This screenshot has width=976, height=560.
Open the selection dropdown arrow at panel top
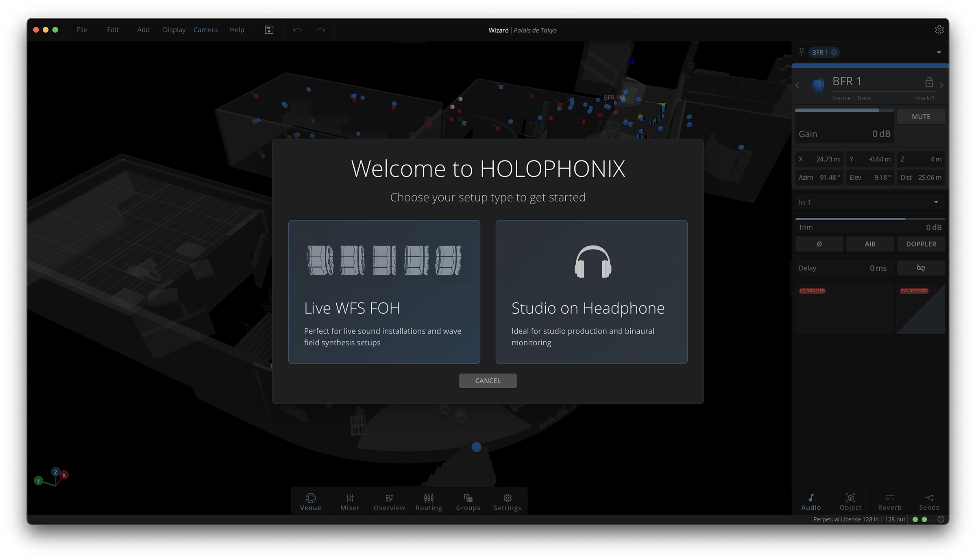tap(939, 52)
